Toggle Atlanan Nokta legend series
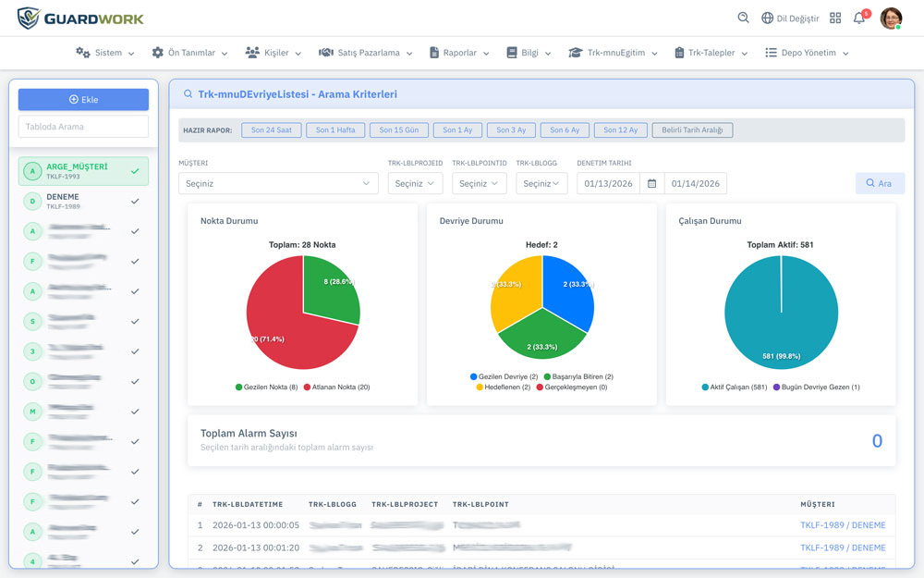924x578 pixels. pos(336,387)
